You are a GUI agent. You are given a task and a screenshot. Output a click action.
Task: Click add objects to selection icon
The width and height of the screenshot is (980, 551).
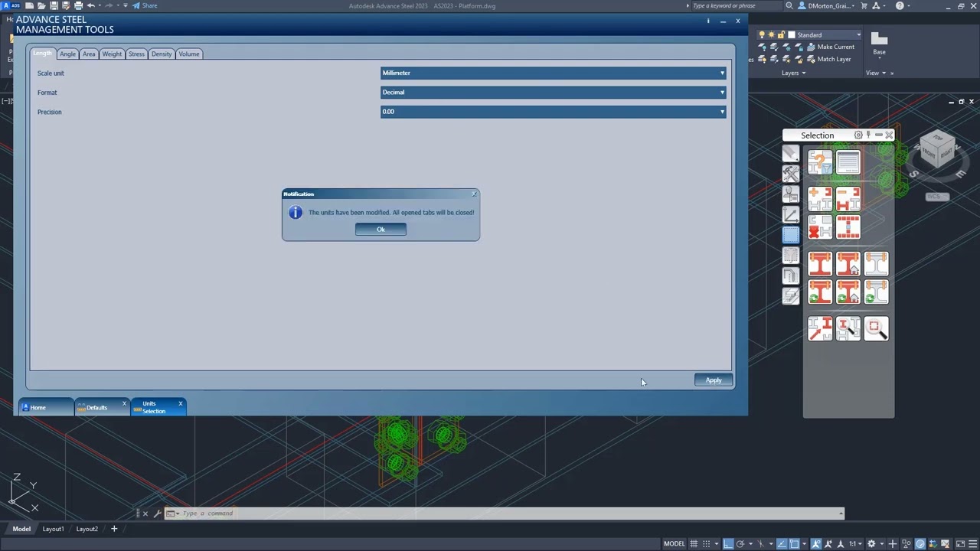click(x=820, y=199)
